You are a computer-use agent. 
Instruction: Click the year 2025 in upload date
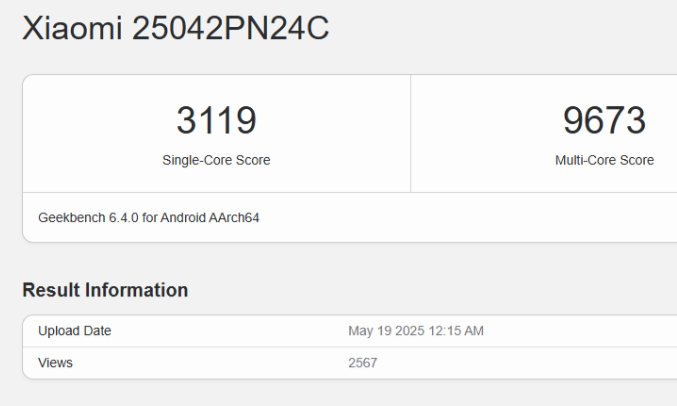(x=410, y=331)
